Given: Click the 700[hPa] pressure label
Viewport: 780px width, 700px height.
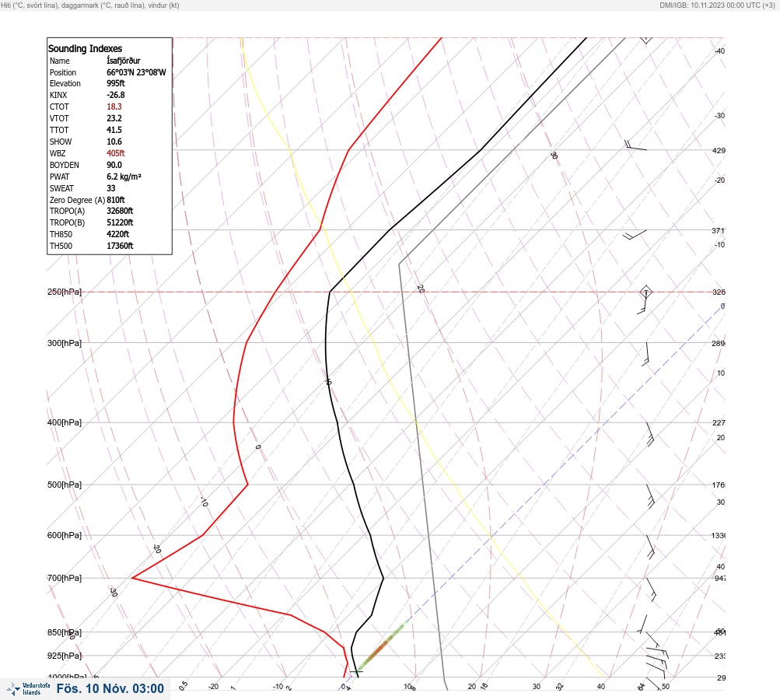Looking at the screenshot, I should pos(65,578).
